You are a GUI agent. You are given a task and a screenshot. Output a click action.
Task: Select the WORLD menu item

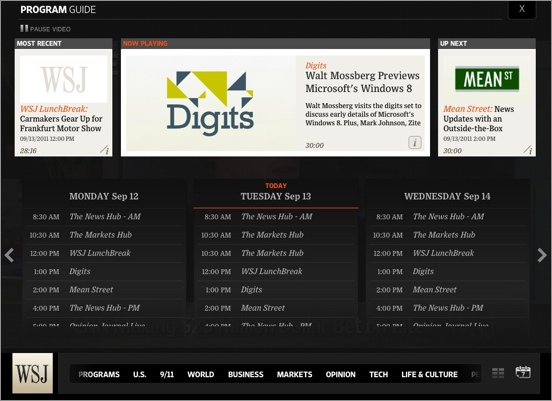pyautogui.click(x=201, y=374)
